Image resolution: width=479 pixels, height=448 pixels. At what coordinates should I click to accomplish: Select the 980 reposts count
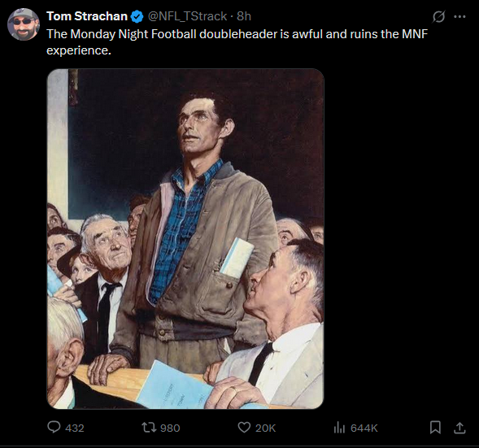[x=170, y=428]
